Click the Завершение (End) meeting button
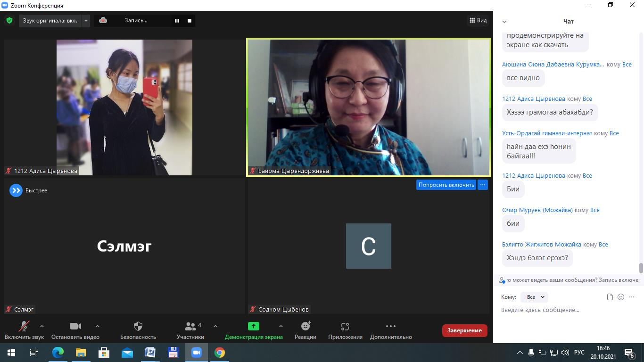Image resolution: width=644 pixels, height=362 pixels. pos(464,330)
